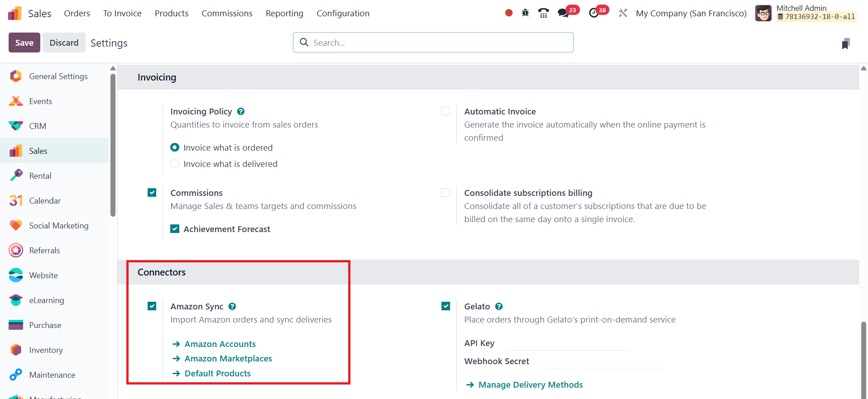Click the 'Import Amazon orders and sync deliveries' text
868x399 pixels.
click(x=251, y=320)
